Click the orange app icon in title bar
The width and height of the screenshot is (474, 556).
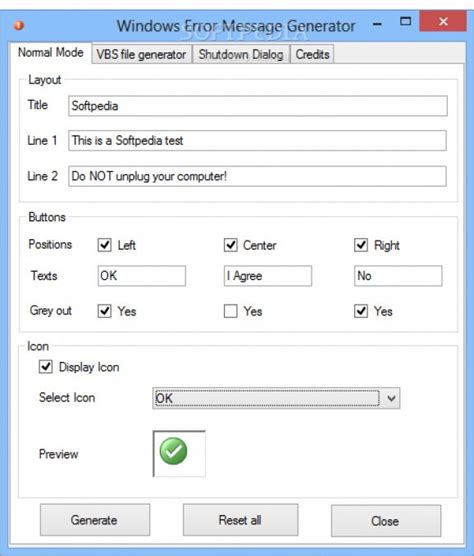19,26
